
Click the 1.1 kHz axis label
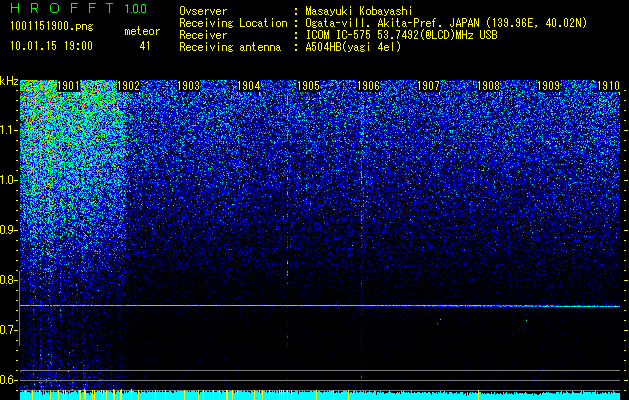(x=8, y=130)
